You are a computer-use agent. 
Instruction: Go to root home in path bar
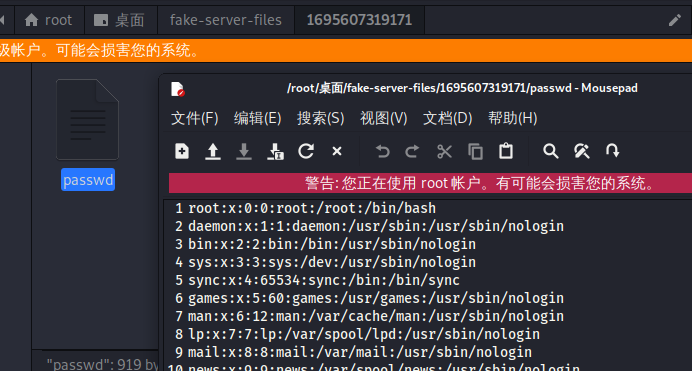49,20
